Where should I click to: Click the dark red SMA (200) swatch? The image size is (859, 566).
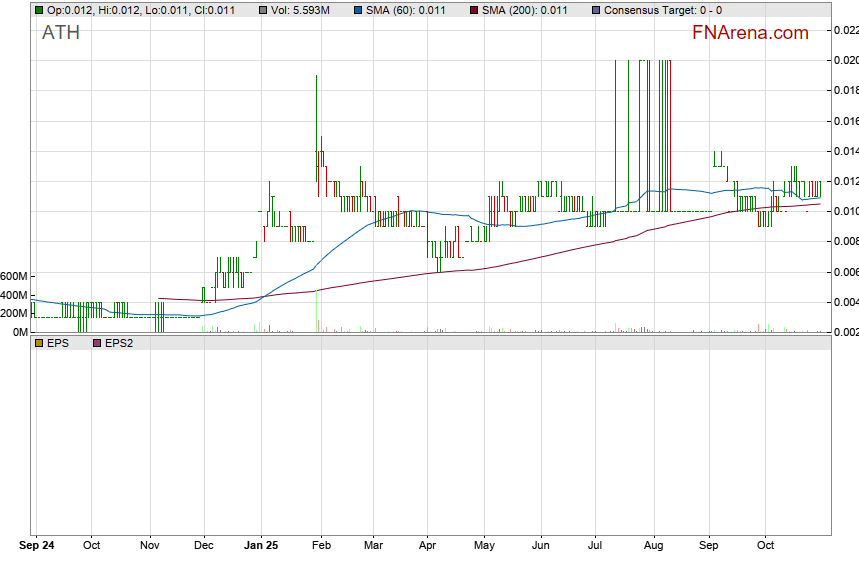click(x=477, y=10)
